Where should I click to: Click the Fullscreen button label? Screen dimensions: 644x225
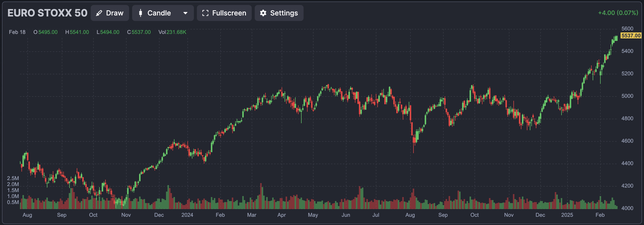coord(229,13)
